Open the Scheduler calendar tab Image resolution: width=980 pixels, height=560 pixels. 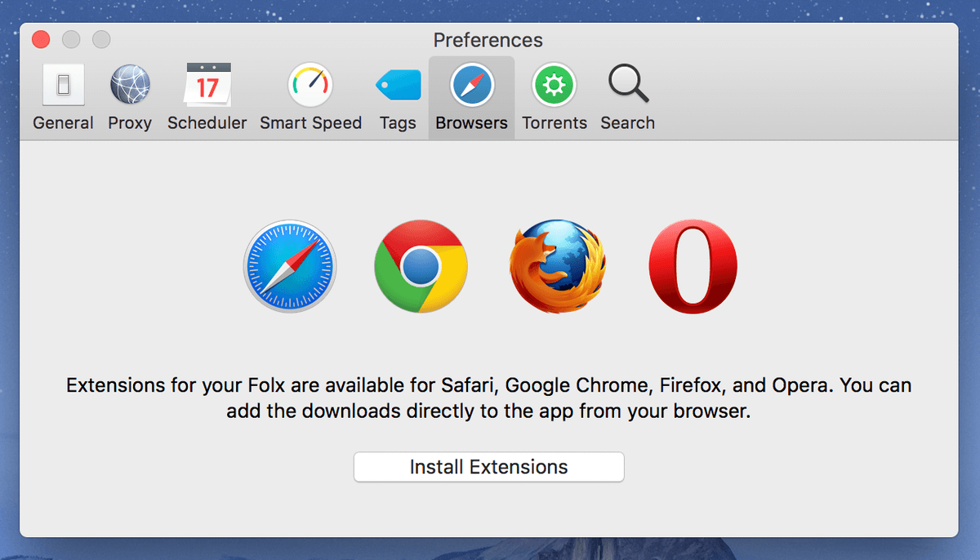tap(207, 98)
